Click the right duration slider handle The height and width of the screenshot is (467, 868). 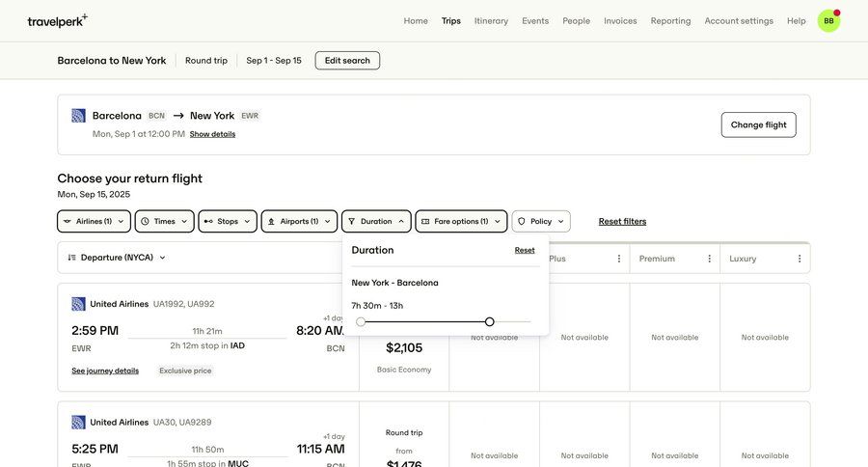pyautogui.click(x=490, y=321)
